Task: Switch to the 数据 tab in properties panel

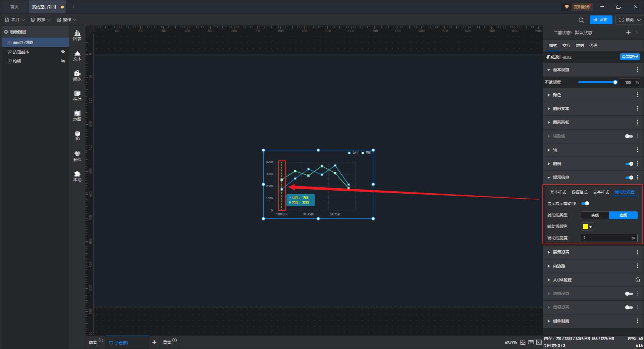Action: 580,46
